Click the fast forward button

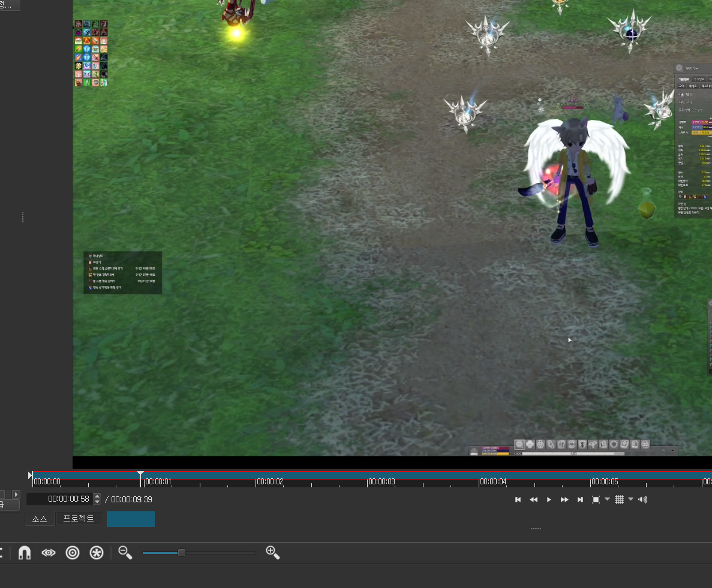pyautogui.click(x=564, y=499)
